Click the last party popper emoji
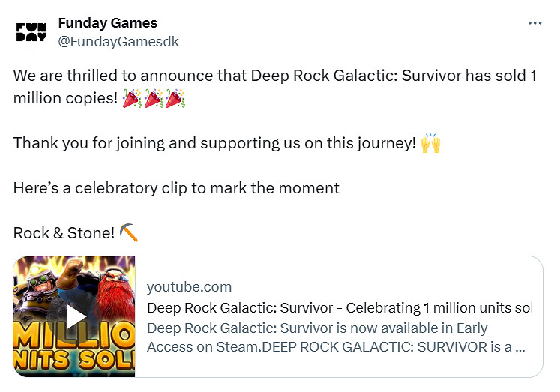This screenshot has width=560, height=392. coord(175,99)
